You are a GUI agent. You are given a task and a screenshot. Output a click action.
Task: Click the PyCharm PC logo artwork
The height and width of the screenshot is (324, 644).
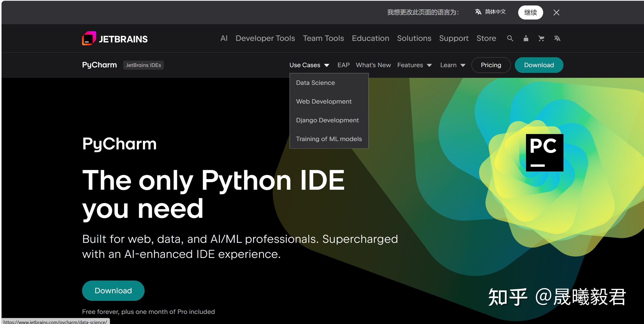click(x=544, y=153)
